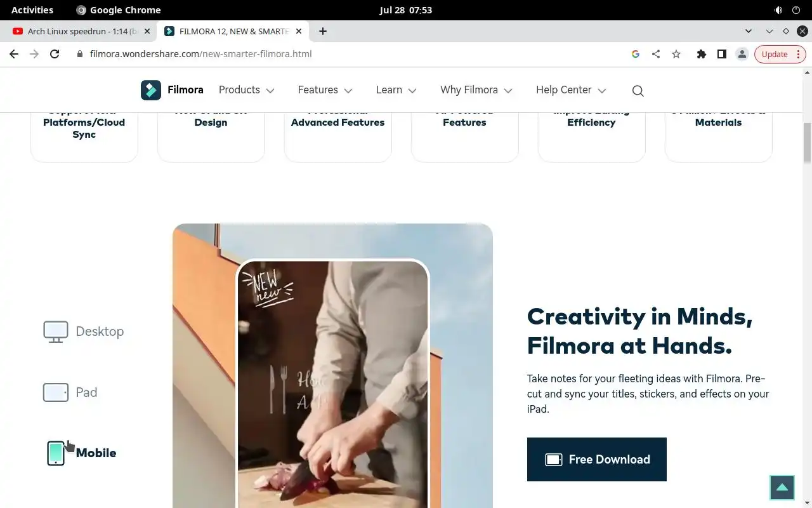This screenshot has width=812, height=508.
Task: Expand the Learn menu
Action: [396, 90]
